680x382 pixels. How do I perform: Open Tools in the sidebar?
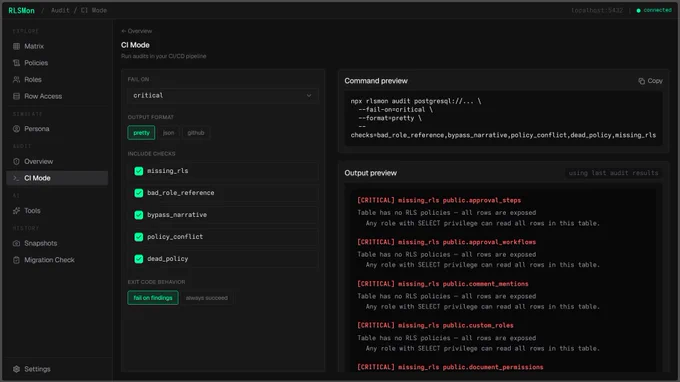click(57, 211)
